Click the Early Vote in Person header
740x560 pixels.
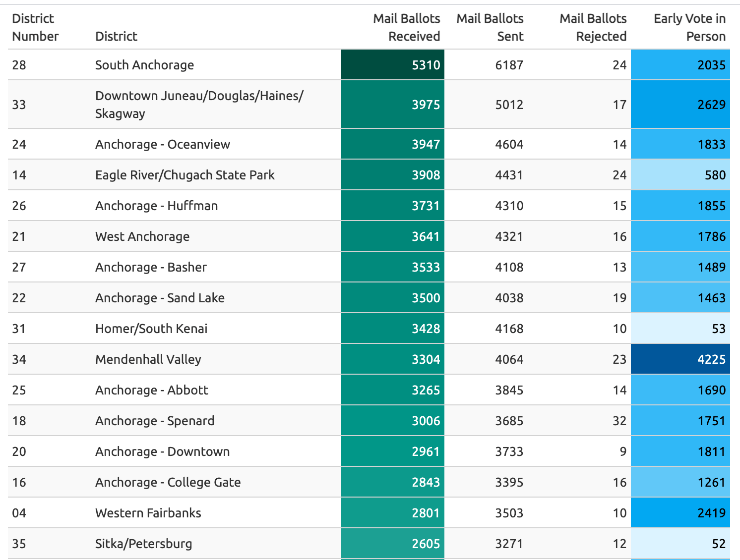[690, 27]
